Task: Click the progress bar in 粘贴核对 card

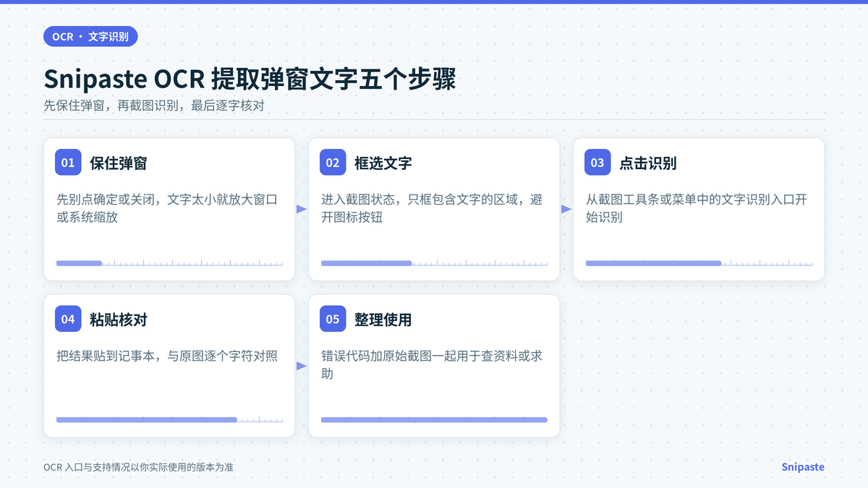Action: [169, 419]
